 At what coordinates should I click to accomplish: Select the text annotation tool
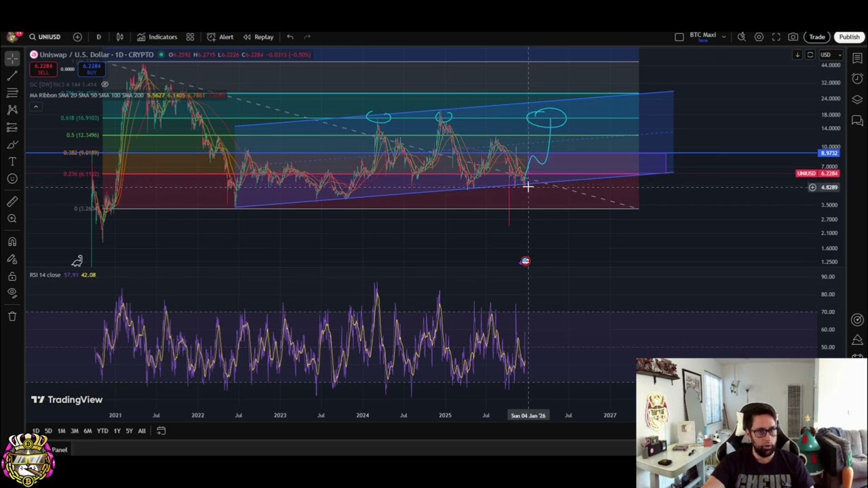pyautogui.click(x=12, y=161)
